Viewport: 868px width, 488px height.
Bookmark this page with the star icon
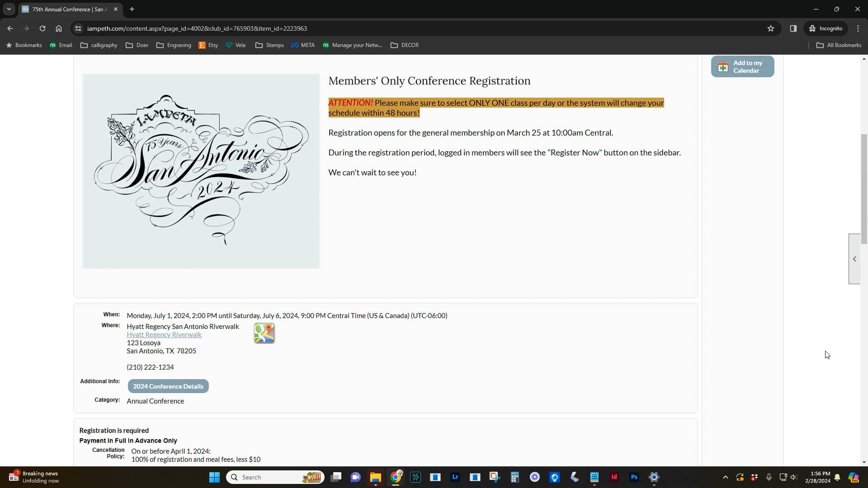coord(771,28)
